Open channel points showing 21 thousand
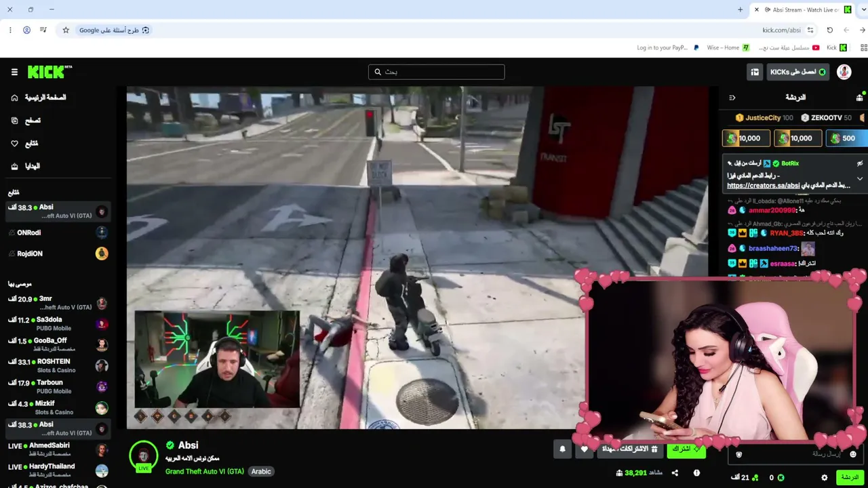This screenshot has height=488, width=868. pyautogui.click(x=745, y=478)
